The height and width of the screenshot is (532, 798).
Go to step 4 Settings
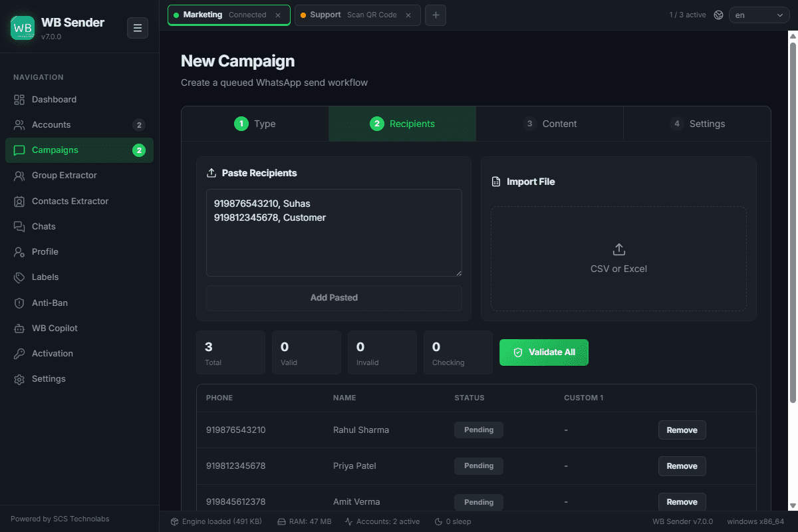pos(697,124)
